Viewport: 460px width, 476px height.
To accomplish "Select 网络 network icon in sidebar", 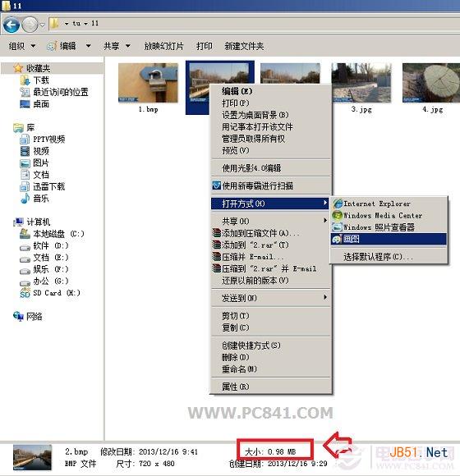I will (18, 317).
